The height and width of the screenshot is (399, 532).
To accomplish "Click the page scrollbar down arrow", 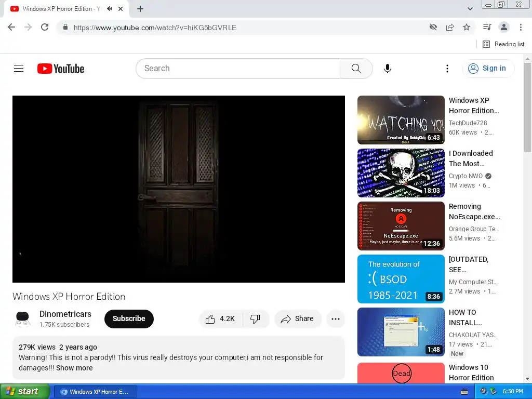I will 528,379.
